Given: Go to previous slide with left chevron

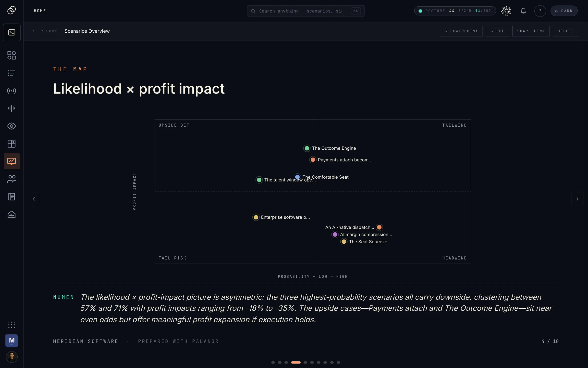Looking at the screenshot, I should [x=34, y=199].
